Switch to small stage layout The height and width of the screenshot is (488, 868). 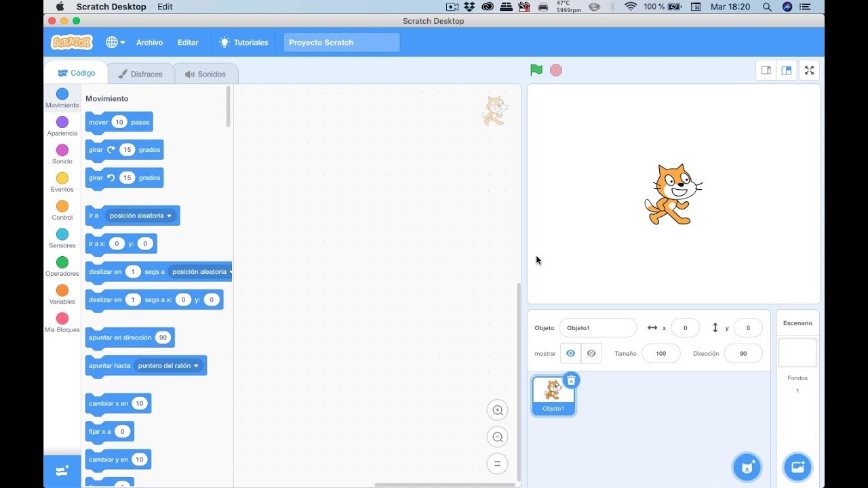point(766,70)
